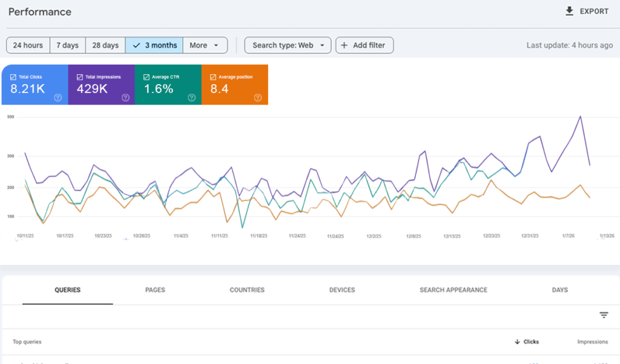Disable the Average CTR metric checkbox
Screen dimensions: 620x364
click(146, 77)
